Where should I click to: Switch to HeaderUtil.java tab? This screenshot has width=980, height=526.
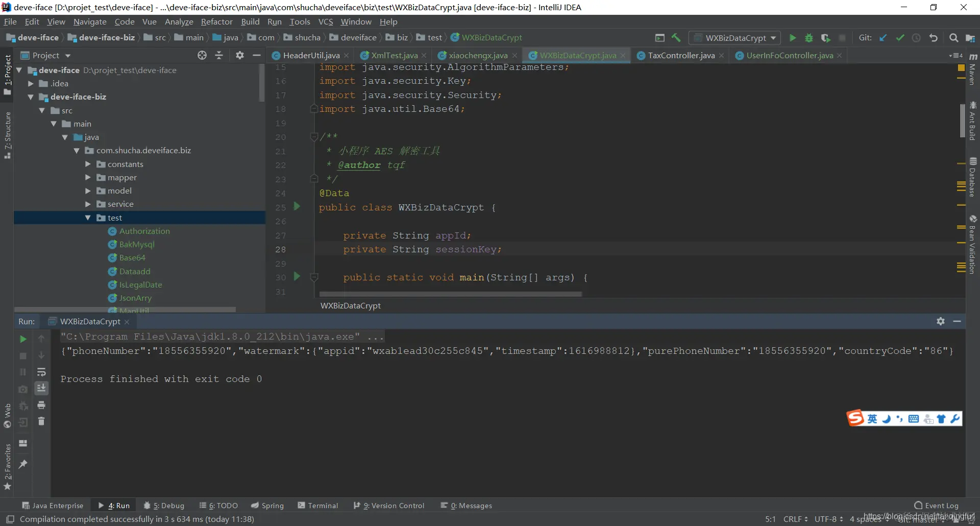coord(311,55)
